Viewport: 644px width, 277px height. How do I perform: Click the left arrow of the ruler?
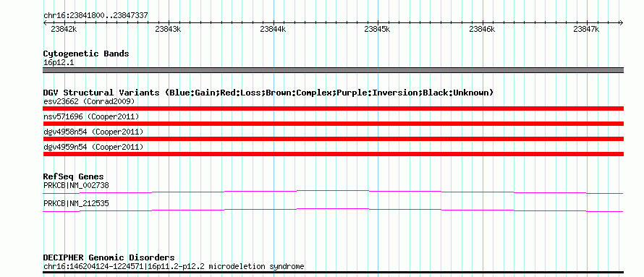45,23
